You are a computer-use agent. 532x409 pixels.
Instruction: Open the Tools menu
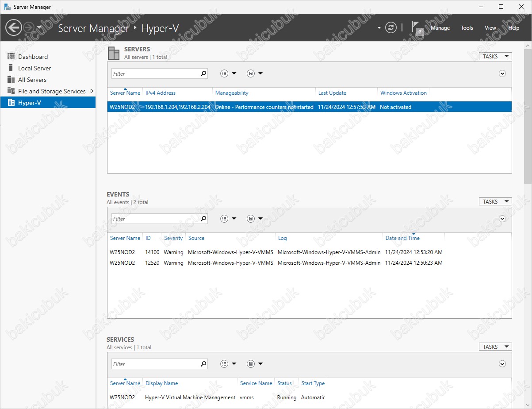(x=467, y=28)
